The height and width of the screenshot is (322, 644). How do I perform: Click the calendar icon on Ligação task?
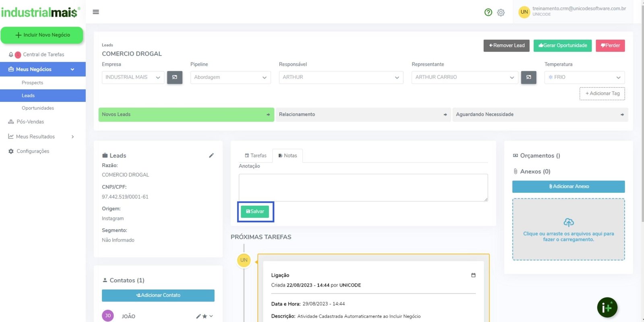click(x=473, y=275)
